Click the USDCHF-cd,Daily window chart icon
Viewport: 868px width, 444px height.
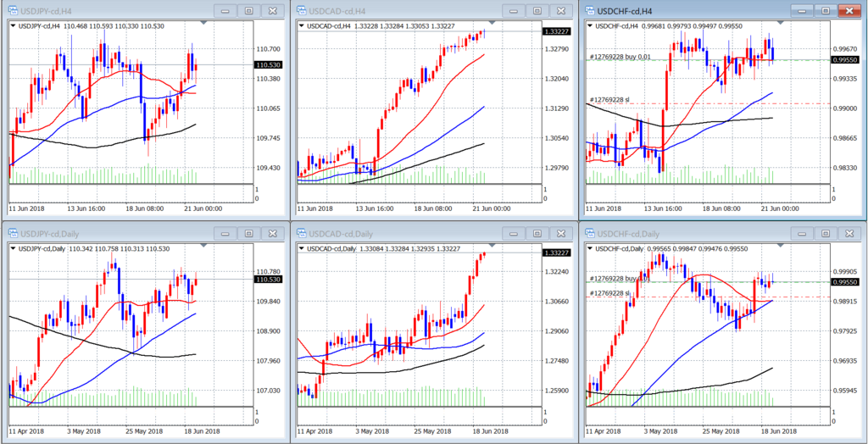588,232
